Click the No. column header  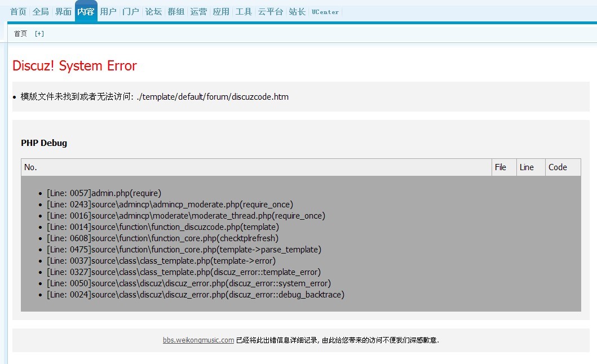(257, 167)
